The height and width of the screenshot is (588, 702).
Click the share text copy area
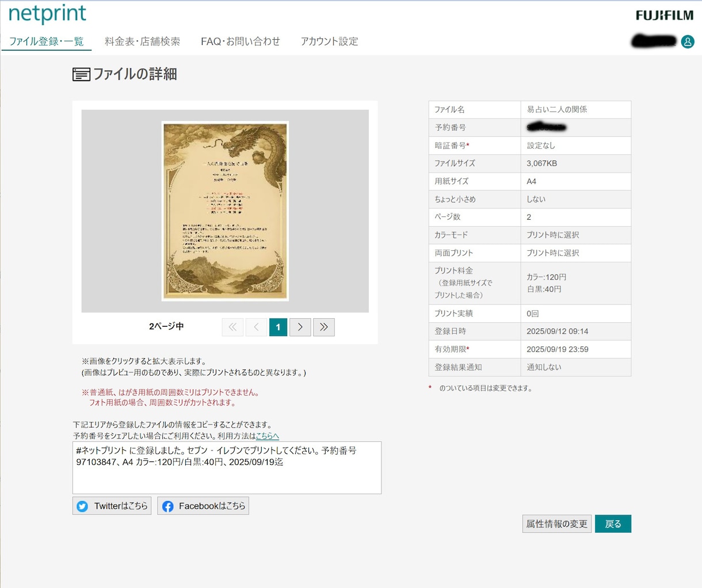point(227,468)
